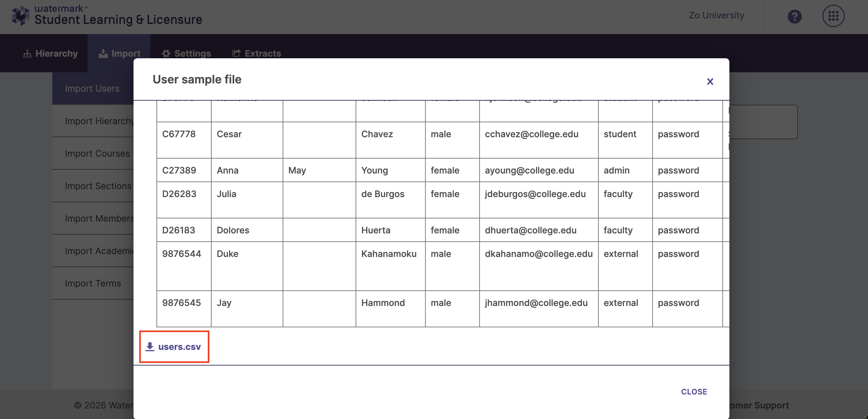Image resolution: width=868 pixels, height=419 pixels.
Task: Click the May middle name cell
Action: tap(319, 170)
